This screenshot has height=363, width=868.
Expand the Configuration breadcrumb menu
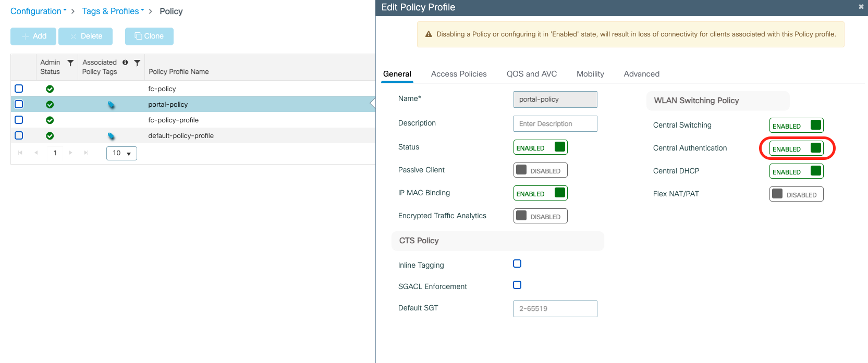coord(39,11)
